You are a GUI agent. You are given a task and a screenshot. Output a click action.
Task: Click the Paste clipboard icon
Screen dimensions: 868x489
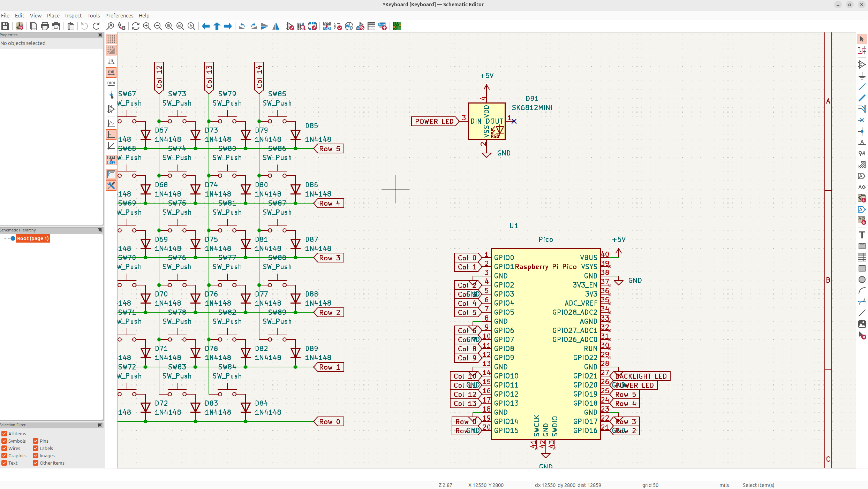[x=71, y=26]
